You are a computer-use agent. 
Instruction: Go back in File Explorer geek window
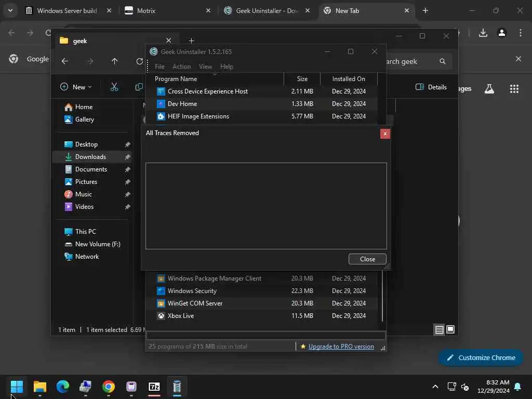(65, 61)
